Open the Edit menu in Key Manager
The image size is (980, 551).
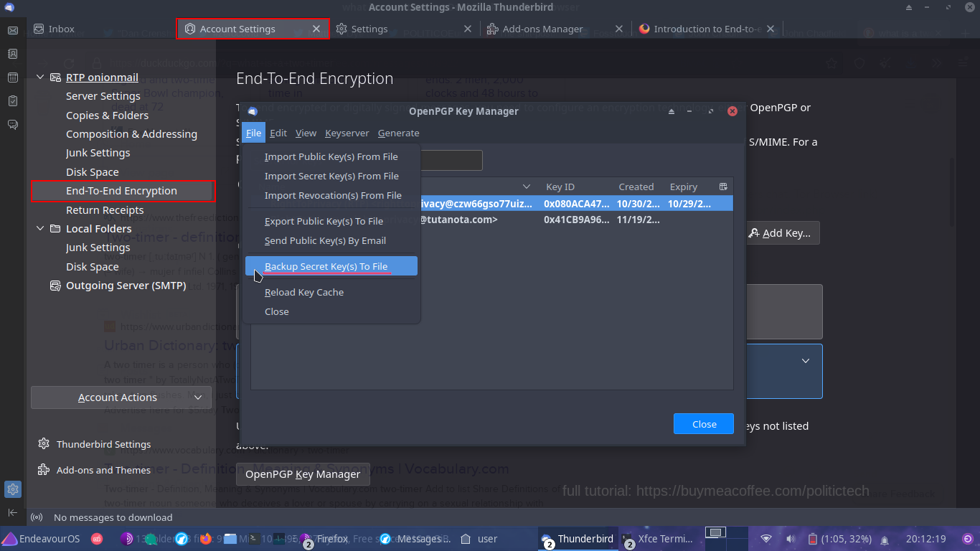pyautogui.click(x=278, y=133)
